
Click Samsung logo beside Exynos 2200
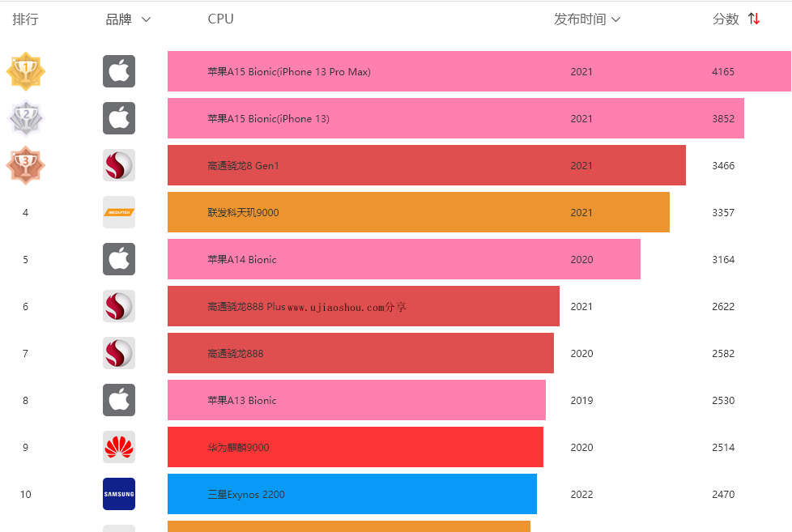coord(119,494)
